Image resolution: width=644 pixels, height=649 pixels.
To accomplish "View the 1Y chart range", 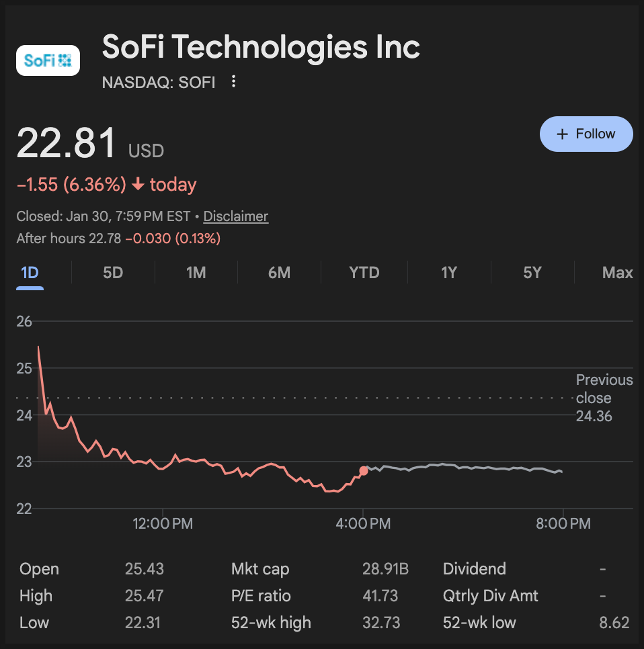I will pos(448,273).
